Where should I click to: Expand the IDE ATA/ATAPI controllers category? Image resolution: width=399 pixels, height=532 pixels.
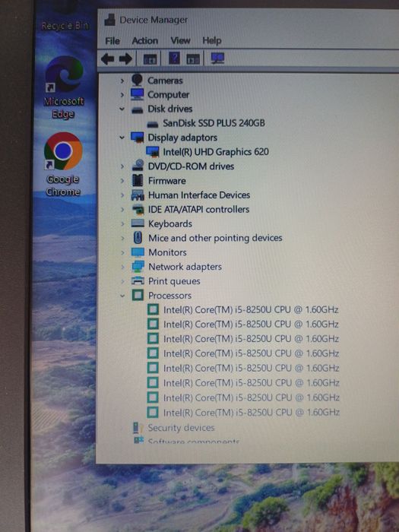[x=122, y=209]
